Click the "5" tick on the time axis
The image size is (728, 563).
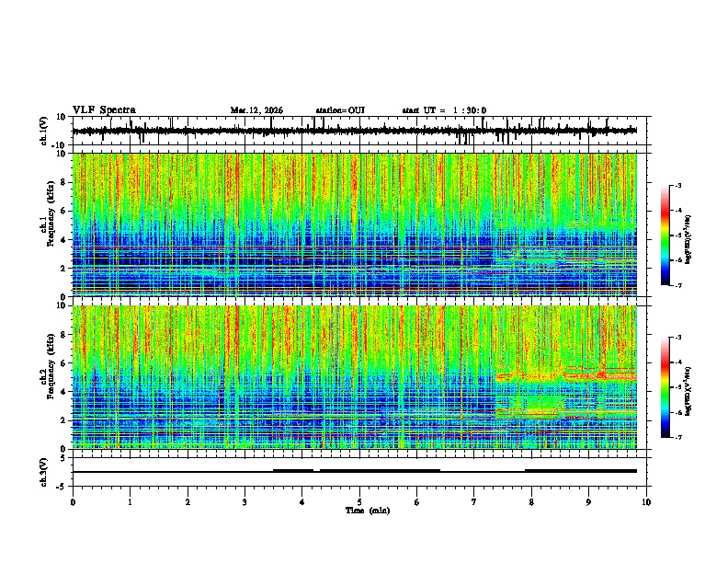pos(359,502)
